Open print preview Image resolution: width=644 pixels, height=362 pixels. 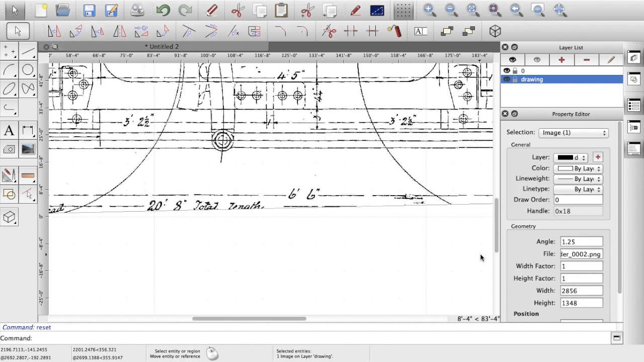point(137,10)
